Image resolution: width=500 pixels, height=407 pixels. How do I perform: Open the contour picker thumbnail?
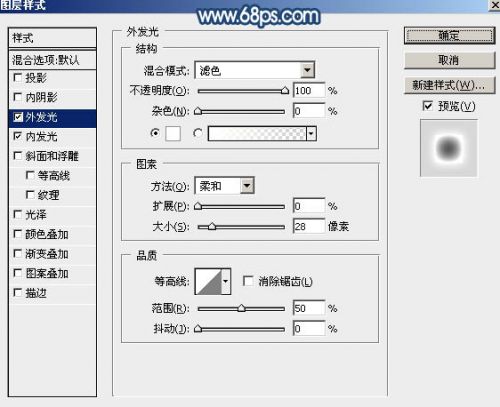[x=208, y=282]
